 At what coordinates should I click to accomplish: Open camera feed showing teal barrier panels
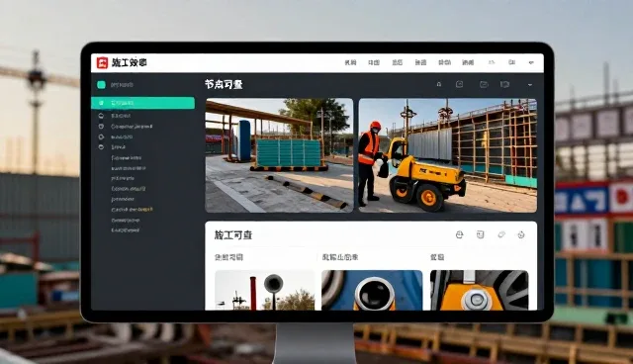tap(279, 155)
